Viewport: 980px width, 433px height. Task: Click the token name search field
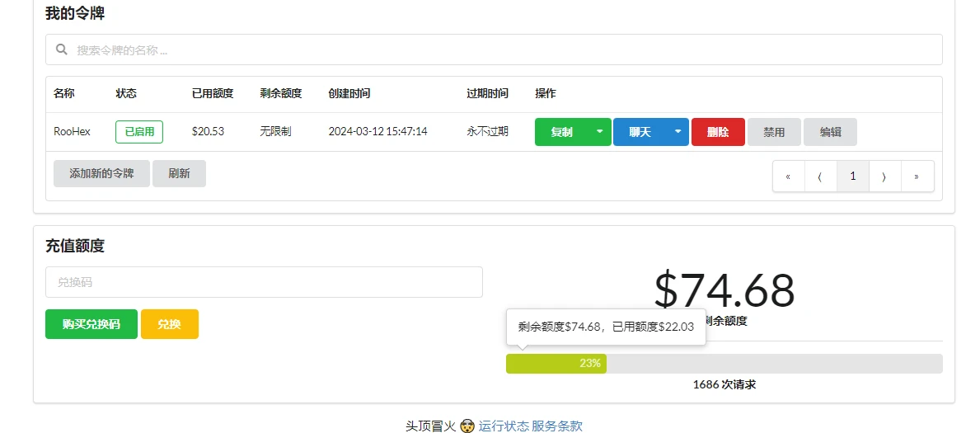coord(503,49)
